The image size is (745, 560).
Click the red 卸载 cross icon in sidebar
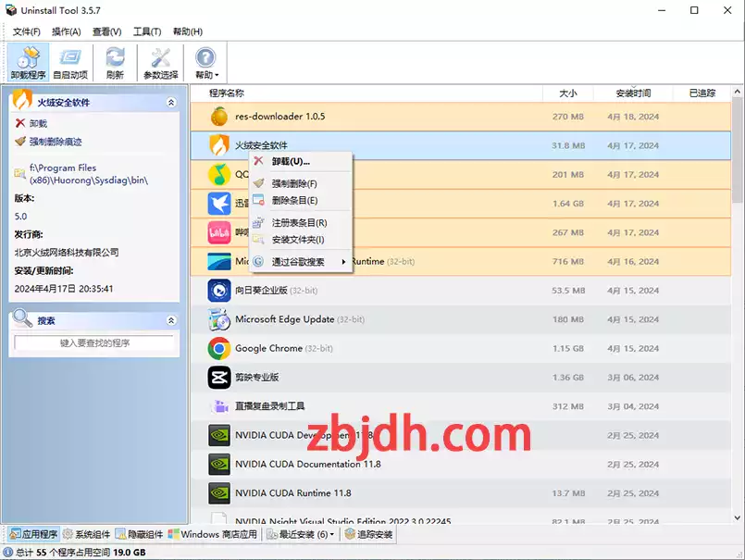(19, 124)
